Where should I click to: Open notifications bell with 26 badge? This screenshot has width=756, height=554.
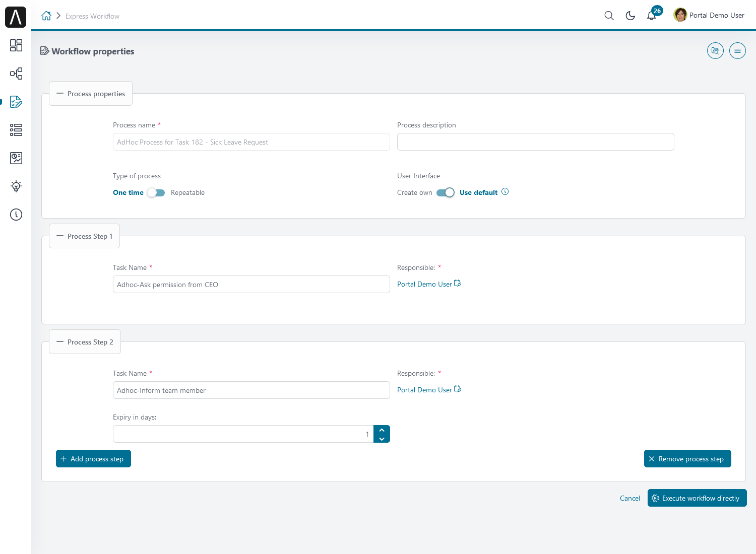tap(652, 16)
